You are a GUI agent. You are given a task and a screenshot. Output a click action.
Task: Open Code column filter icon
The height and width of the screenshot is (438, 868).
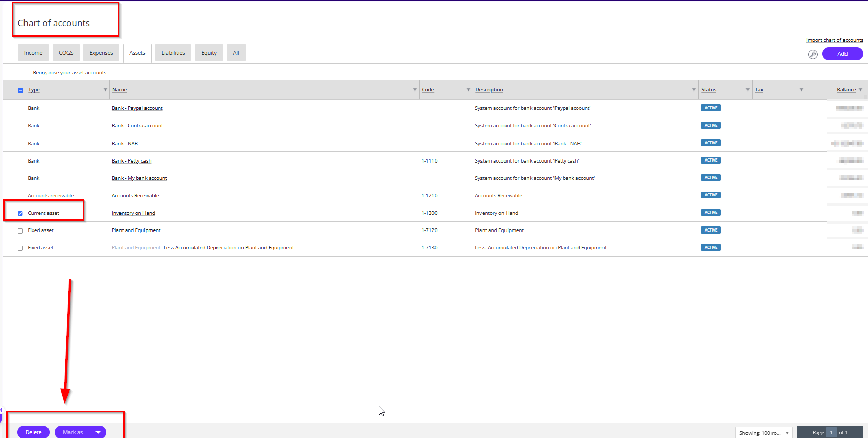(x=468, y=90)
